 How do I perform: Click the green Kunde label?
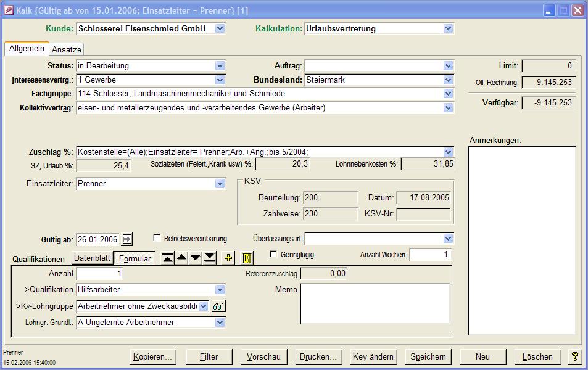point(59,28)
